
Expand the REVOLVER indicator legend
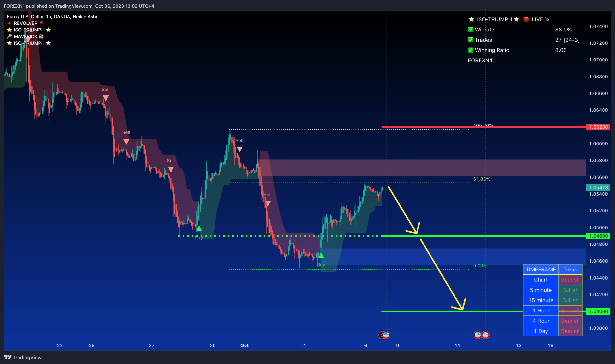point(26,23)
